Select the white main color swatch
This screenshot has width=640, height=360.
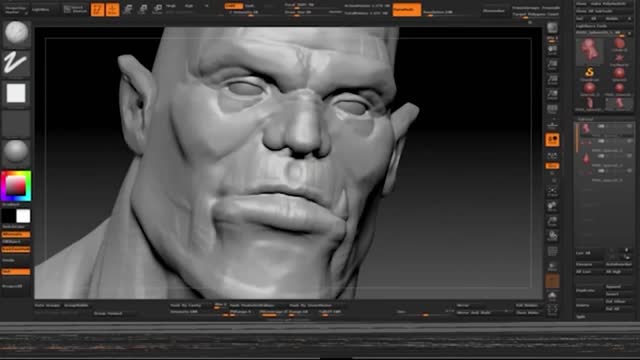pyautogui.click(x=23, y=216)
